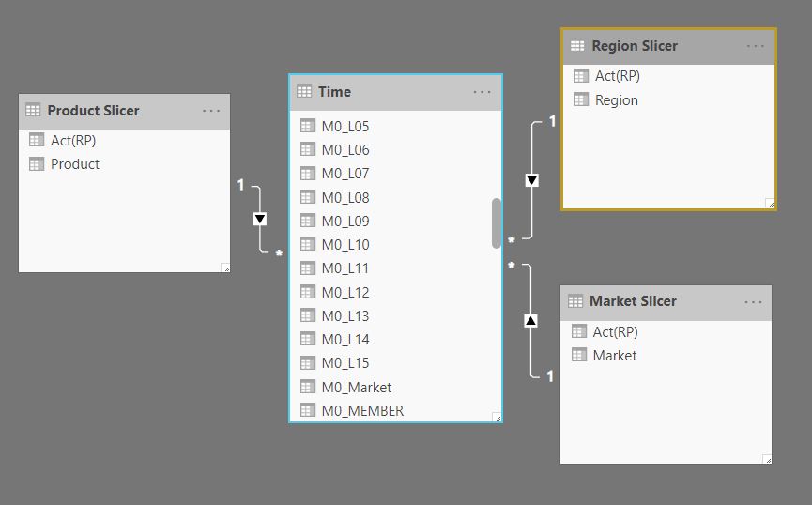
Task: Click the column icon beside M0_Market
Action: (x=308, y=387)
